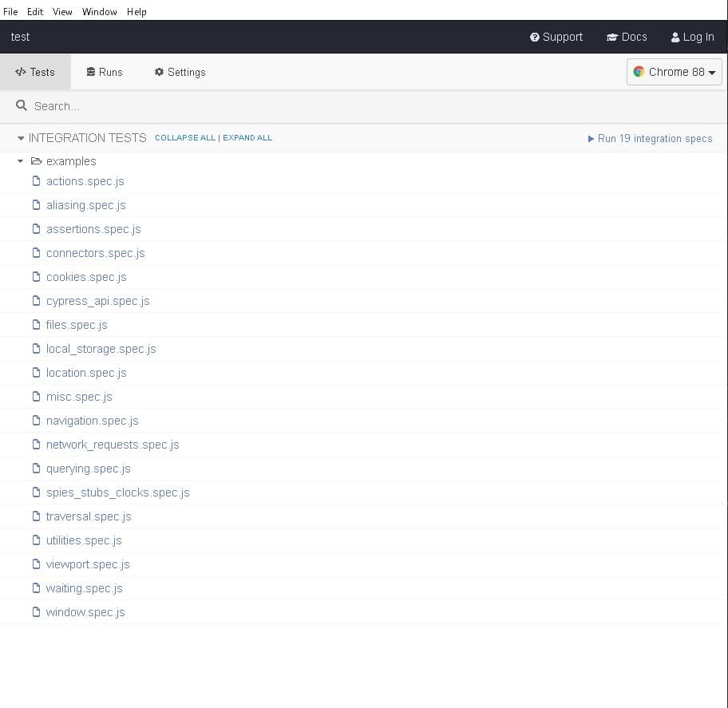Click file icon next to assertions.spec.js

click(36, 229)
